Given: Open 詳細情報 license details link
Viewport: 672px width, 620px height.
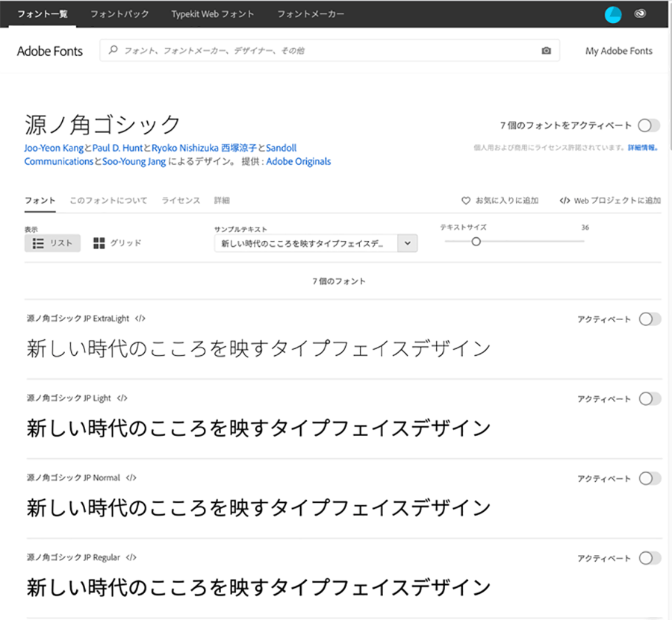Looking at the screenshot, I should click(642, 147).
